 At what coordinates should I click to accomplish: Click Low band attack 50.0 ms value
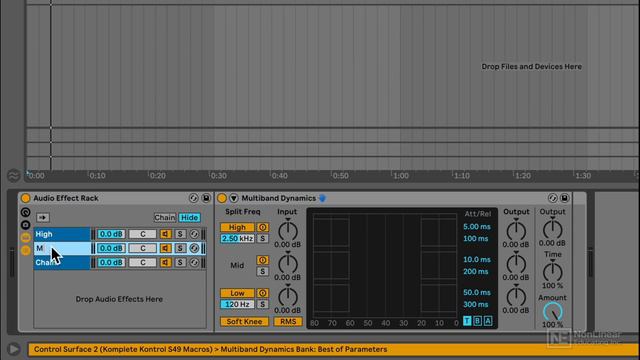pyautogui.click(x=477, y=292)
